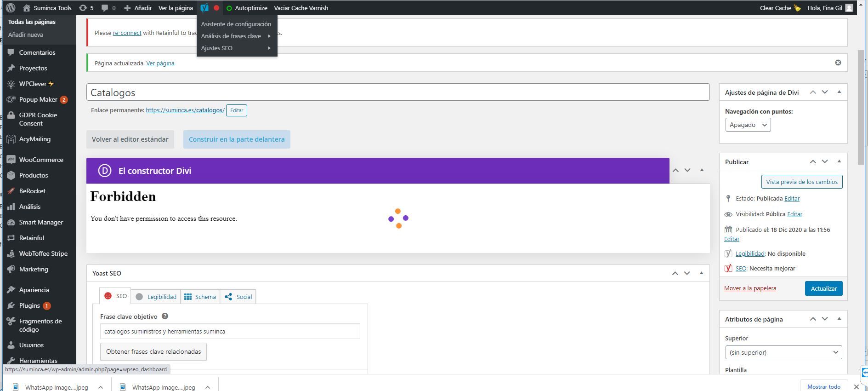Click Construir en la parte delantera
Image resolution: width=868 pixels, height=391 pixels.
pyautogui.click(x=237, y=139)
